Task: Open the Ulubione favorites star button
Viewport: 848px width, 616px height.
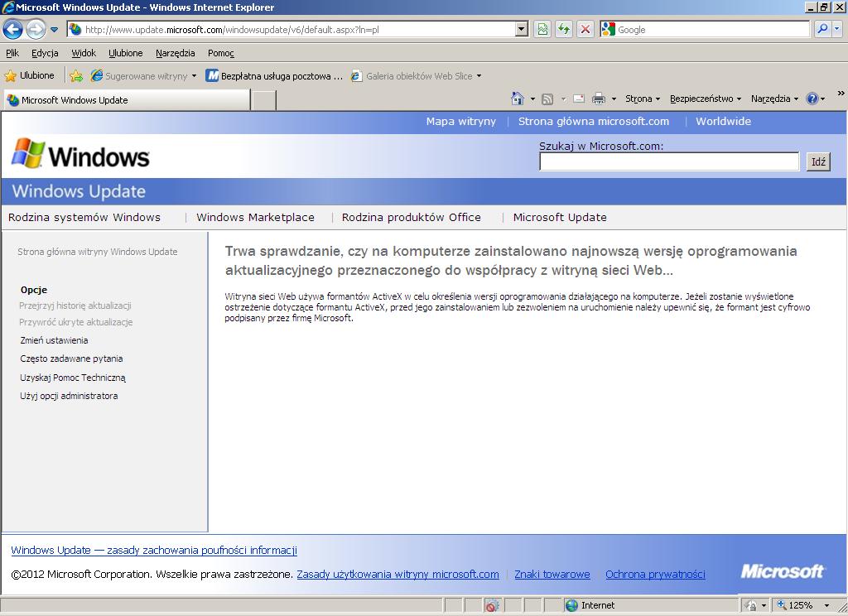Action: point(30,75)
